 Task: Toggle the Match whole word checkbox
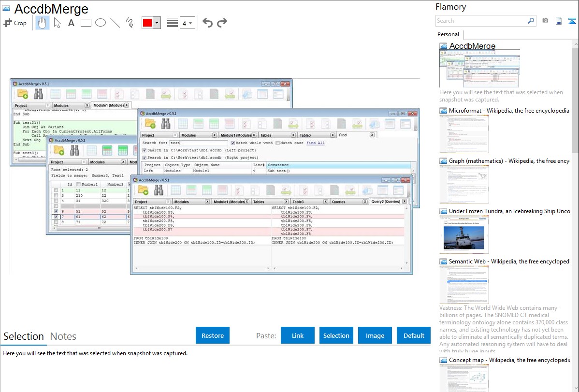[232, 143]
